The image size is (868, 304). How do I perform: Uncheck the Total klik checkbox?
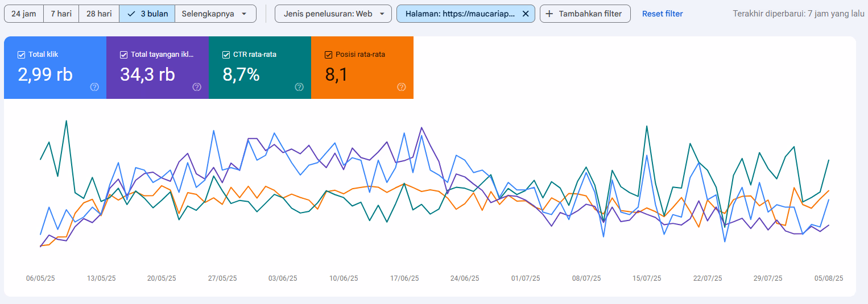[x=22, y=55]
